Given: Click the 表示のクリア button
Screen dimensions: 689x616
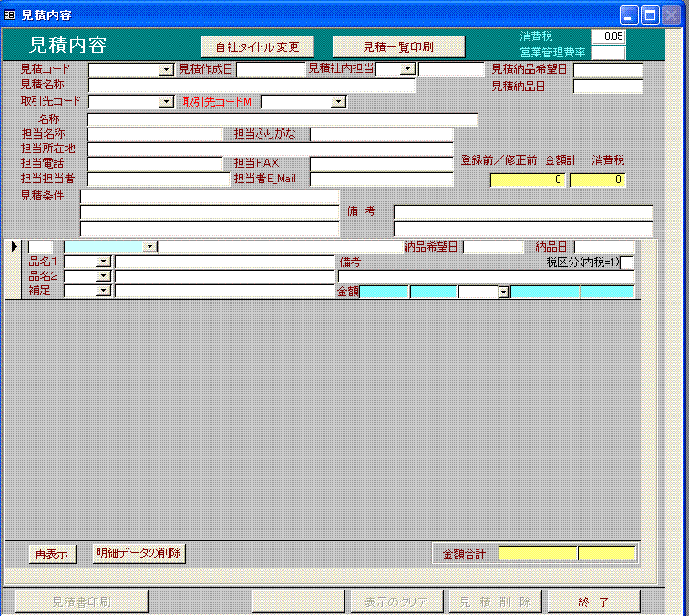Looking at the screenshot, I should (396, 601).
